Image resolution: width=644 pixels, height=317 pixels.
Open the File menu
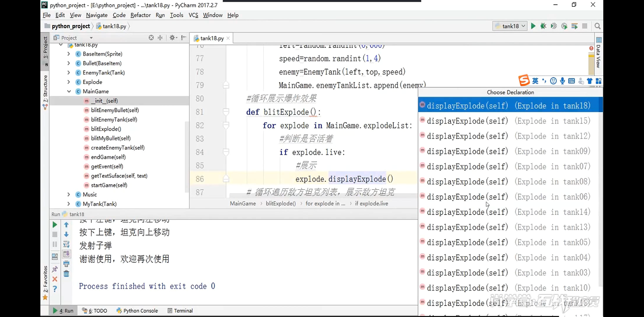[x=46, y=15]
